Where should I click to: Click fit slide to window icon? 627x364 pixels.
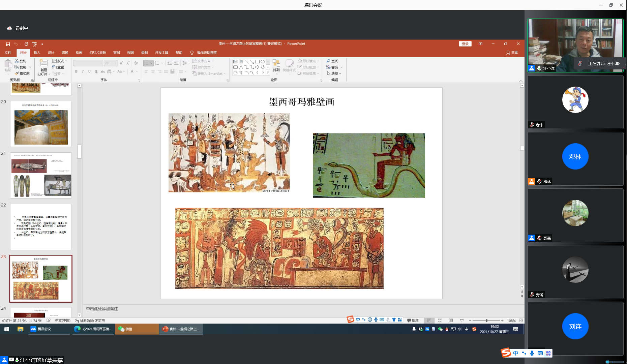(521, 321)
